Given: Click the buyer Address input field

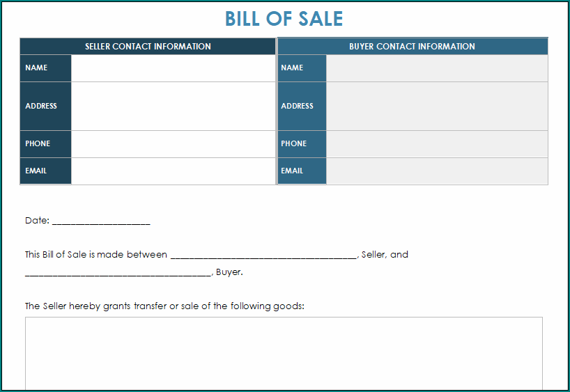Looking at the screenshot, I should point(437,106).
